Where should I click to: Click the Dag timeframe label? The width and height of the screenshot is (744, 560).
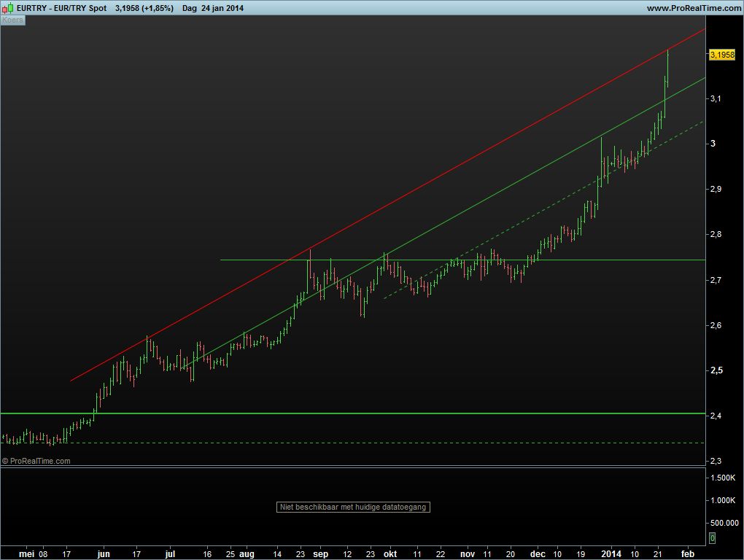coord(190,8)
